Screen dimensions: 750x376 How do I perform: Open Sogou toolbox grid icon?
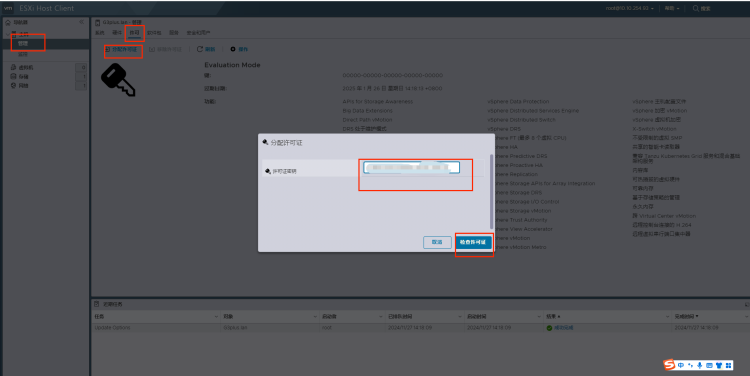pyautogui.click(x=728, y=365)
